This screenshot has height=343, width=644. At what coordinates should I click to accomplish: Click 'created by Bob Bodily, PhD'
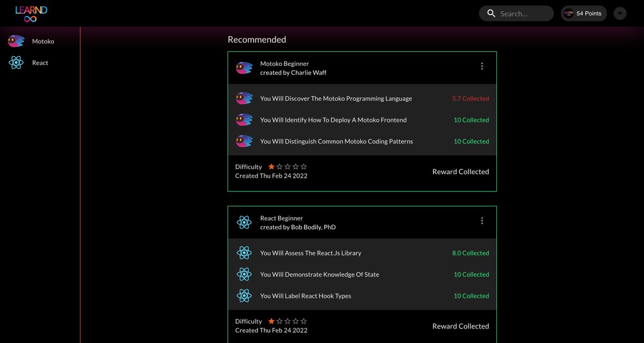pos(298,227)
